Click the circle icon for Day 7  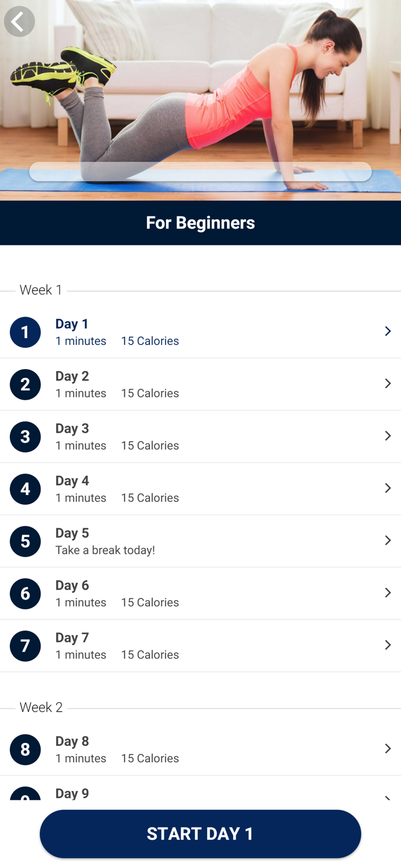pos(25,646)
